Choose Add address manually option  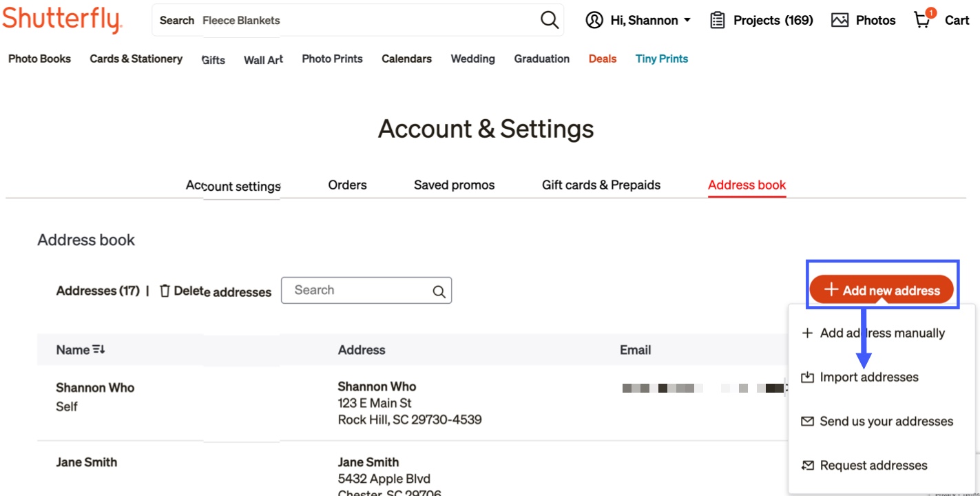pos(882,333)
